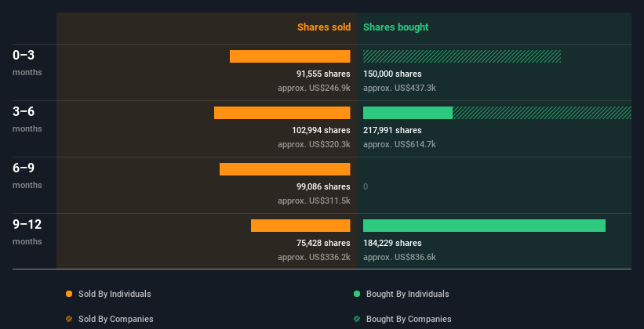Click the 0 bought value in 6–9 months
The image size is (644, 329).
366,186
